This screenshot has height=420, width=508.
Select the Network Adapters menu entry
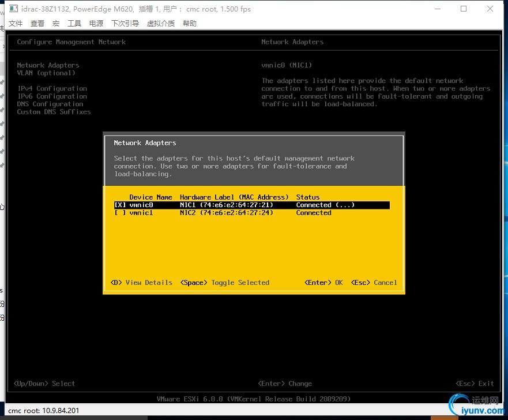click(48, 65)
